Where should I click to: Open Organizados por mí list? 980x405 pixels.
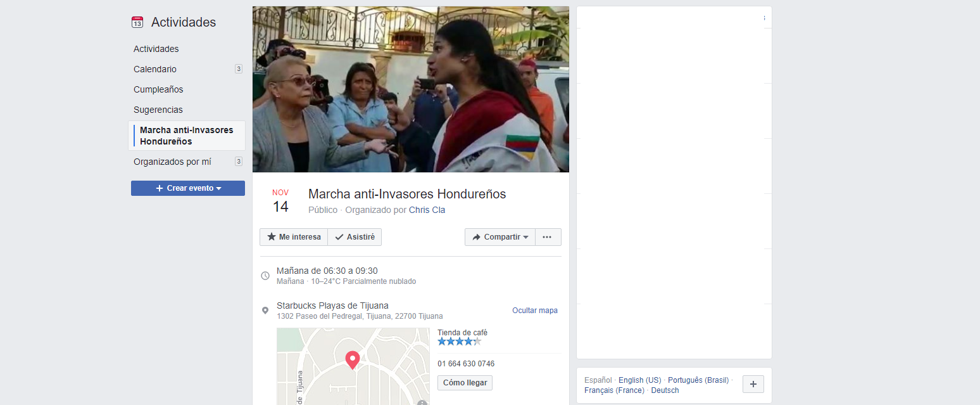(172, 162)
